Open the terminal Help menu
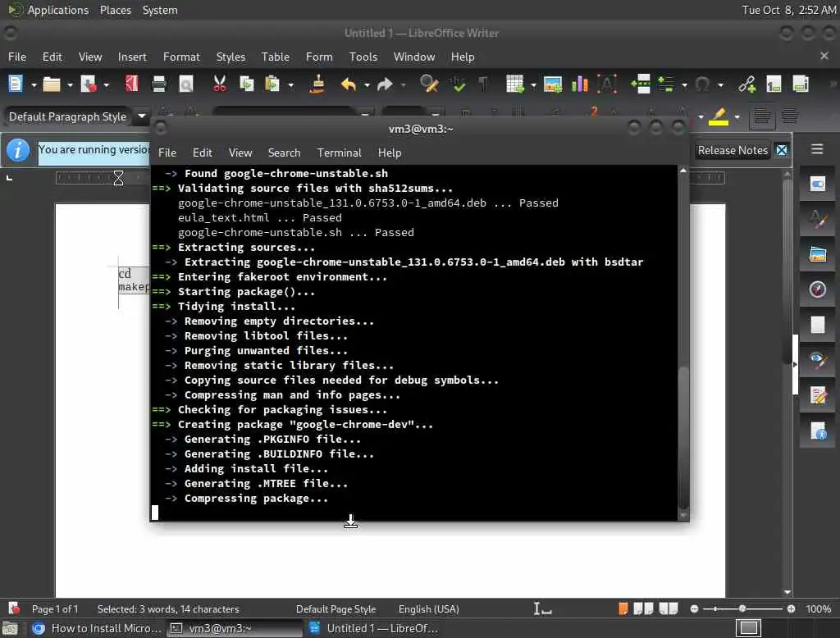This screenshot has width=840, height=638. (x=390, y=153)
